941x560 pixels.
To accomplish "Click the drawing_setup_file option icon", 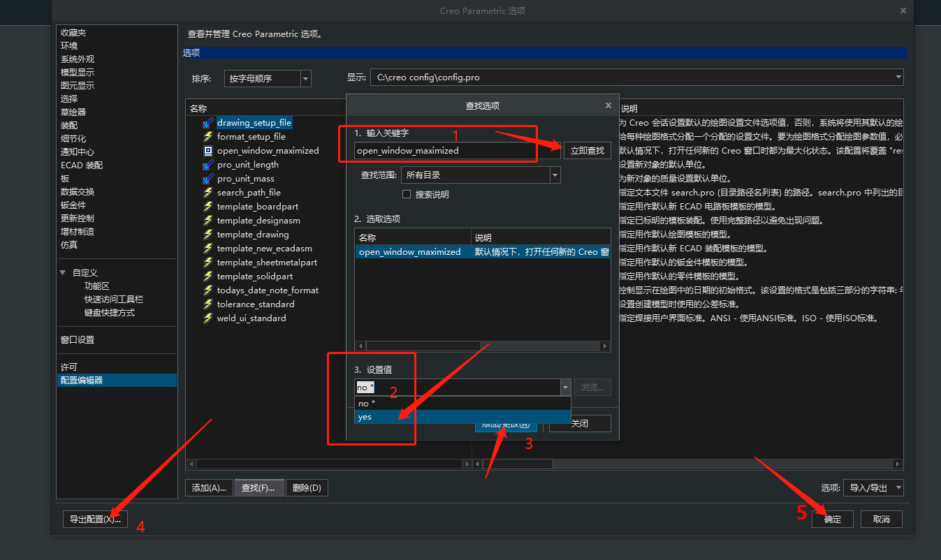I will [207, 123].
